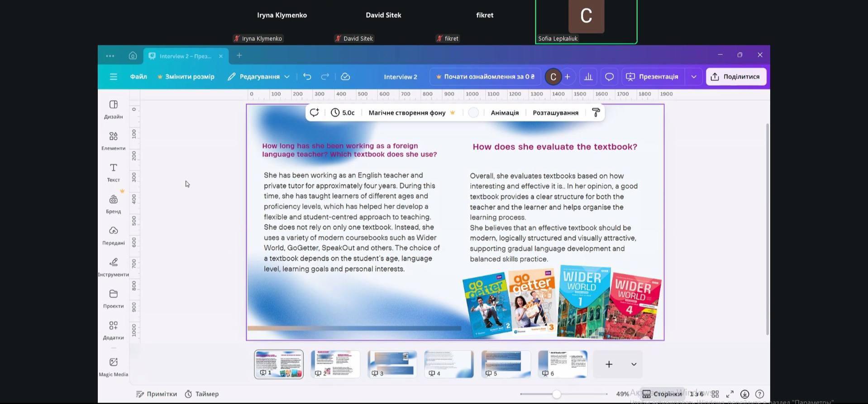Image resolution: width=868 pixels, height=404 pixels.
Task: Expand the Presentation options arrow
Action: click(x=694, y=77)
